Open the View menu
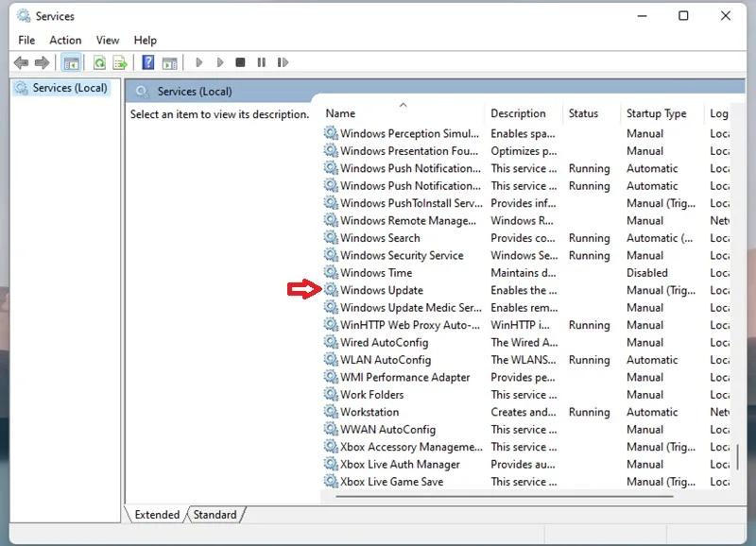This screenshot has height=546, width=756. 108,41
